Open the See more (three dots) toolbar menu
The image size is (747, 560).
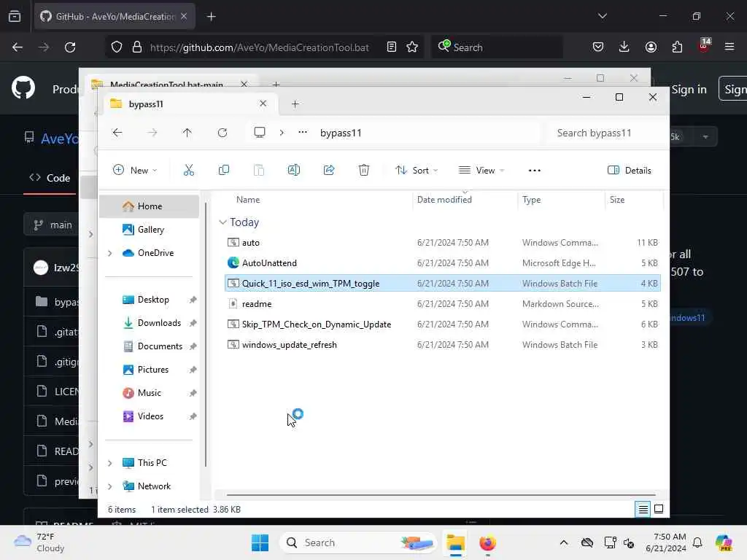coord(535,170)
